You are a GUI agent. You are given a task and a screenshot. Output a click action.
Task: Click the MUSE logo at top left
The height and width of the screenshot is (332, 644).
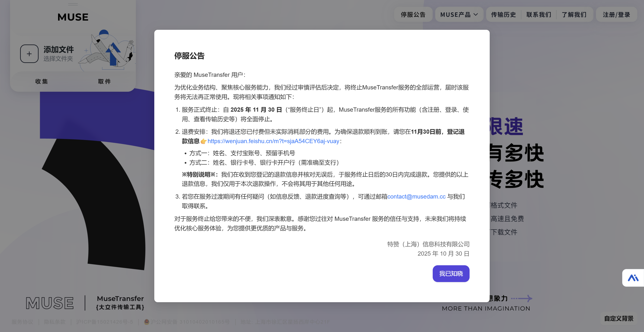pos(73,17)
